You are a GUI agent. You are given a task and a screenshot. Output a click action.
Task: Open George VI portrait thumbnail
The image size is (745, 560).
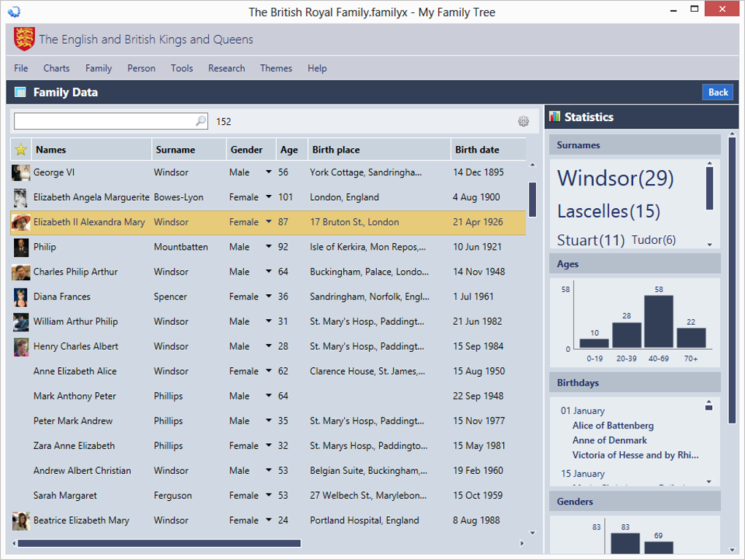(x=20, y=172)
